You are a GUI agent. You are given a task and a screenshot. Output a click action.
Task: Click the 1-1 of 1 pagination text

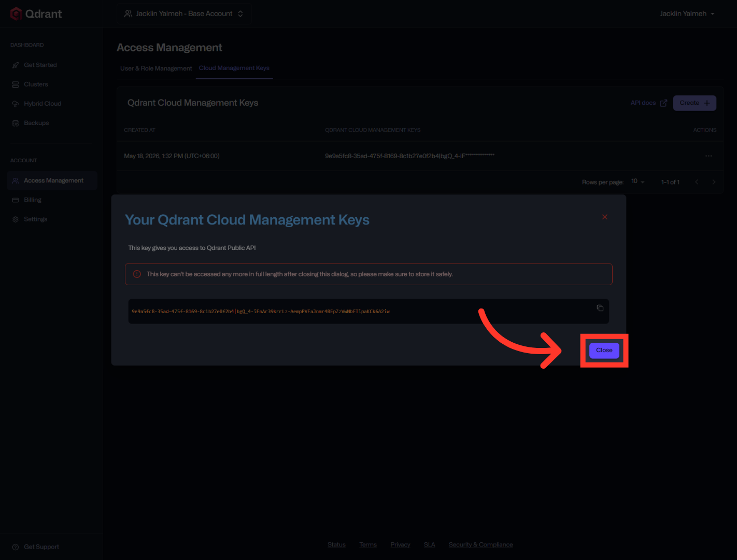click(x=670, y=182)
